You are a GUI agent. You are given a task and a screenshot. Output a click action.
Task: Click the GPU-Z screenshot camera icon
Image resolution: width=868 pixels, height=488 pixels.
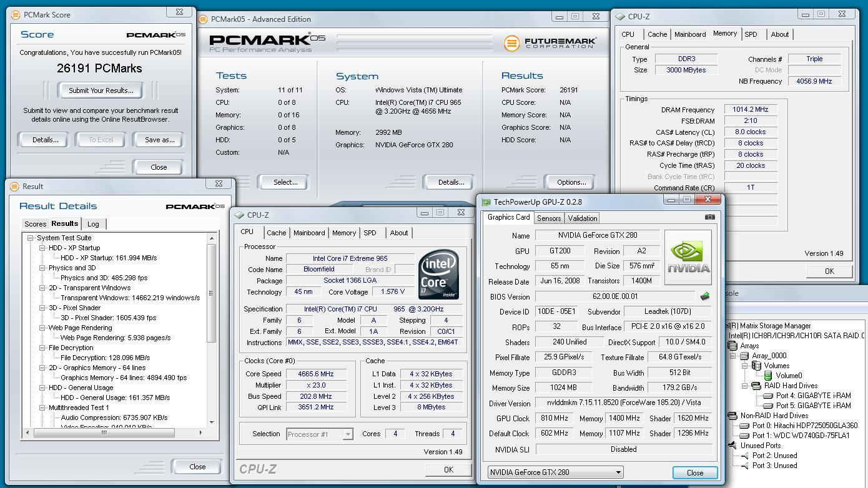[709, 217]
